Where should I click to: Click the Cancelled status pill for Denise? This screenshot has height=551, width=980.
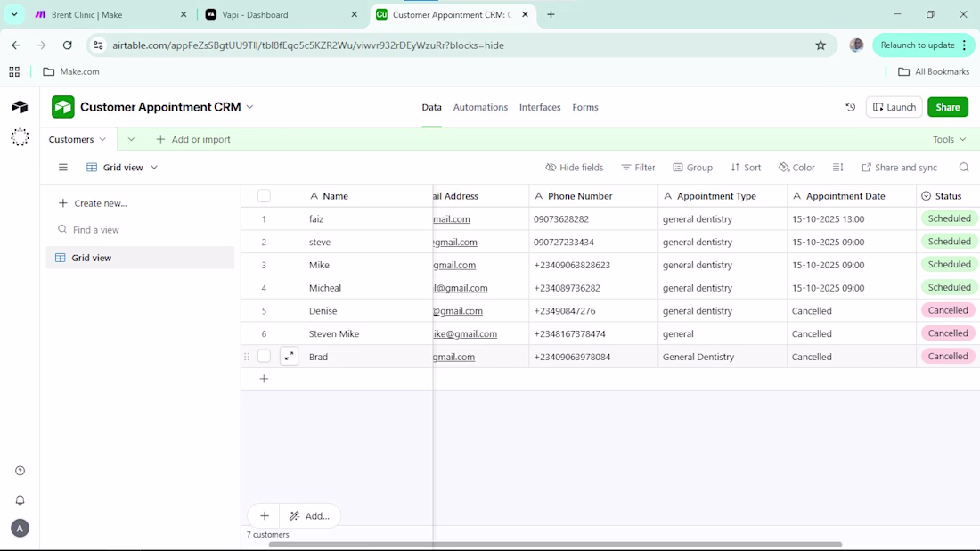[948, 310]
